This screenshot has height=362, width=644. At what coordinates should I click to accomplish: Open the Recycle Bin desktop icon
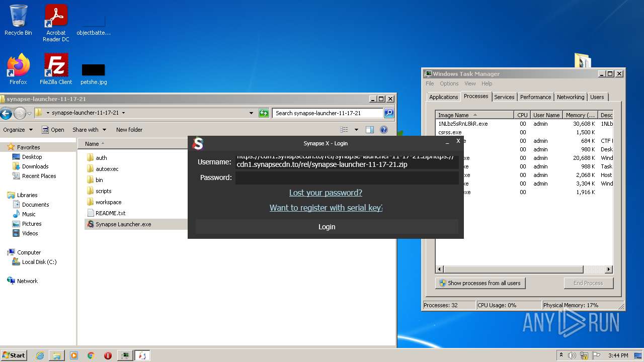[18, 20]
